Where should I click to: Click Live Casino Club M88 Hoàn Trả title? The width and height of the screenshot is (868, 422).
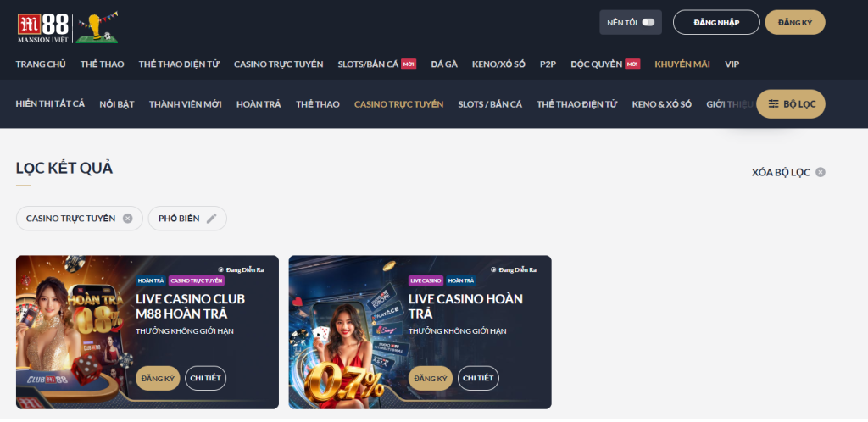[190, 307]
